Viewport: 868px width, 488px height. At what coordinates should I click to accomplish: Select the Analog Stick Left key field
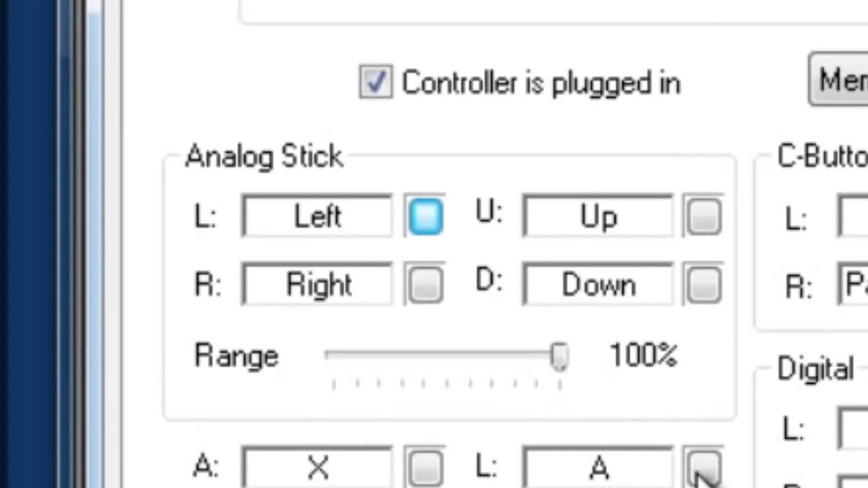(x=317, y=217)
